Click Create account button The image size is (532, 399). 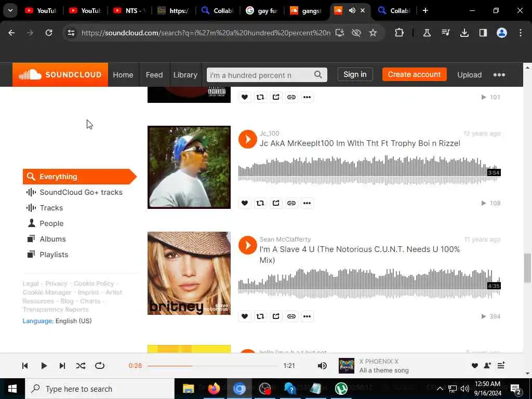point(414,74)
